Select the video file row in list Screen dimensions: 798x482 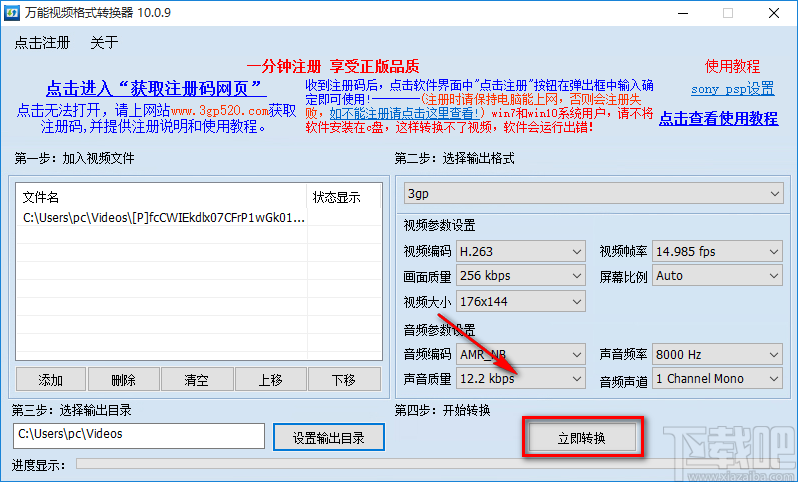(199, 218)
